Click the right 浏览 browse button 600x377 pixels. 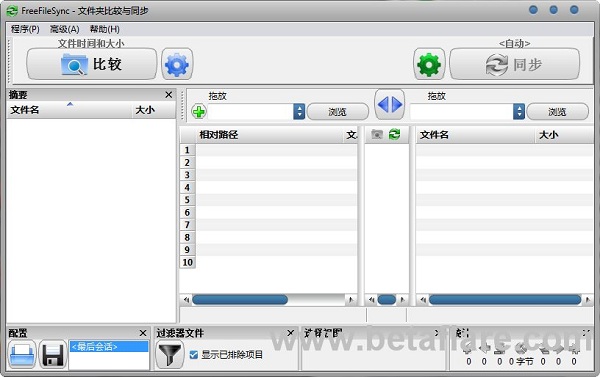click(558, 112)
